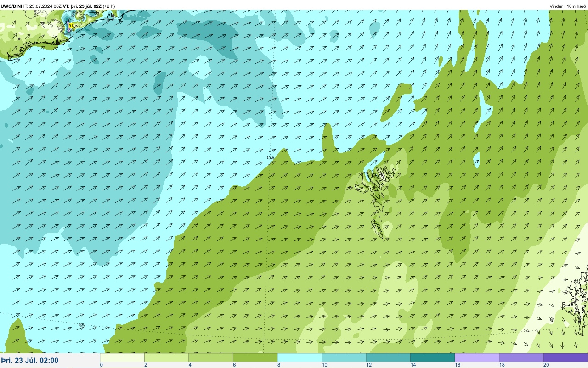
Task: Click the '10W' longitude label
Action: [x=270, y=158]
